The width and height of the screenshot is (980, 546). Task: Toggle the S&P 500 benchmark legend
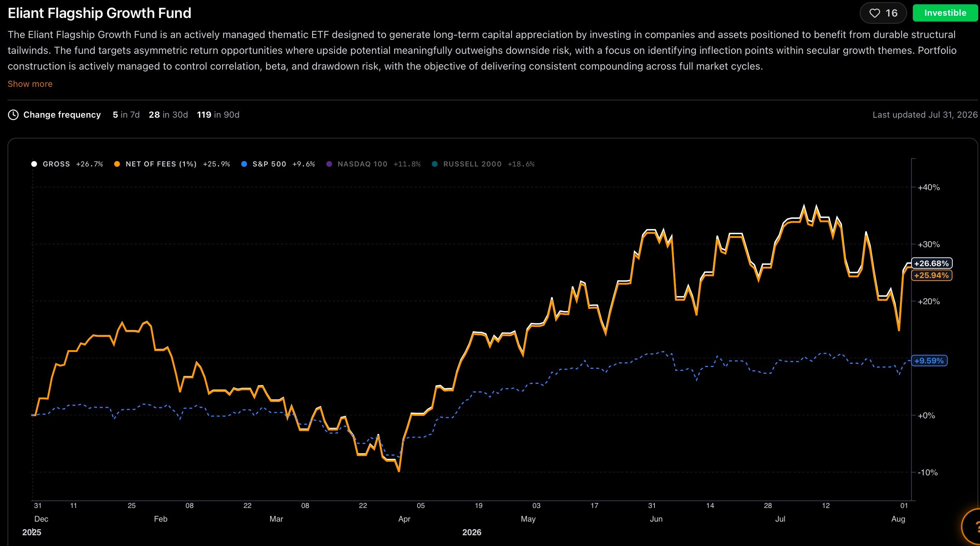point(278,164)
